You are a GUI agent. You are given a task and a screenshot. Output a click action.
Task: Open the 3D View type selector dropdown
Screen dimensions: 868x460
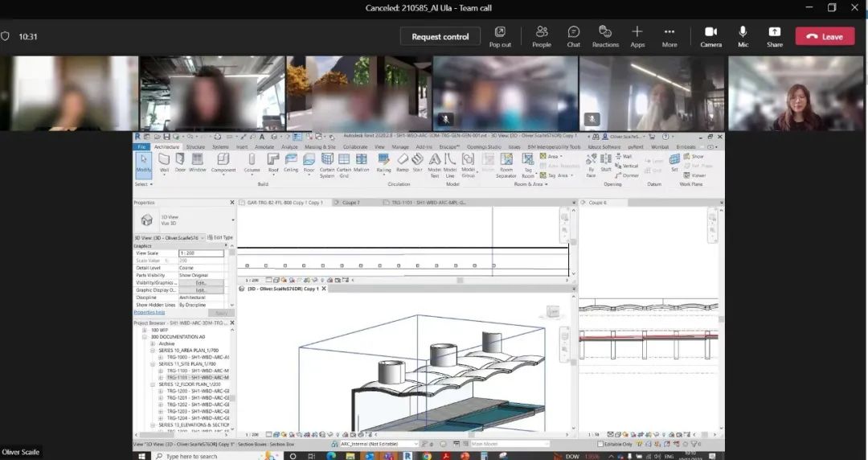click(x=232, y=220)
